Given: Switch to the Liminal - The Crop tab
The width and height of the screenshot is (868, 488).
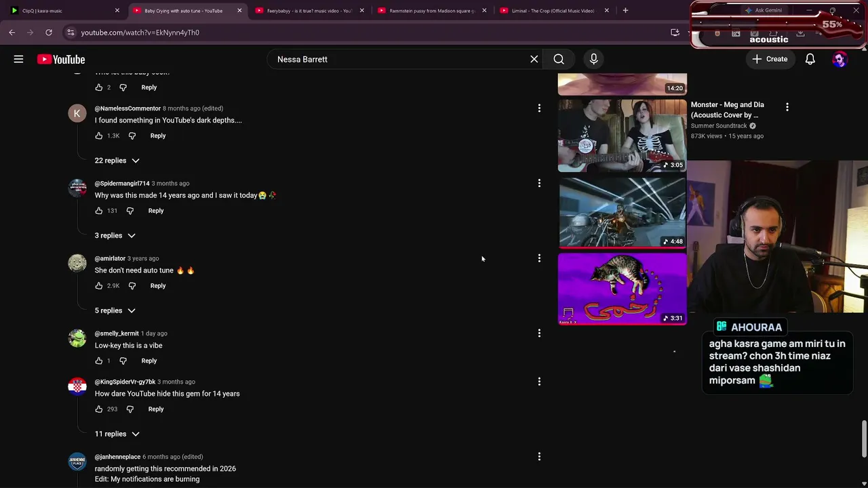Looking at the screenshot, I should point(554,11).
